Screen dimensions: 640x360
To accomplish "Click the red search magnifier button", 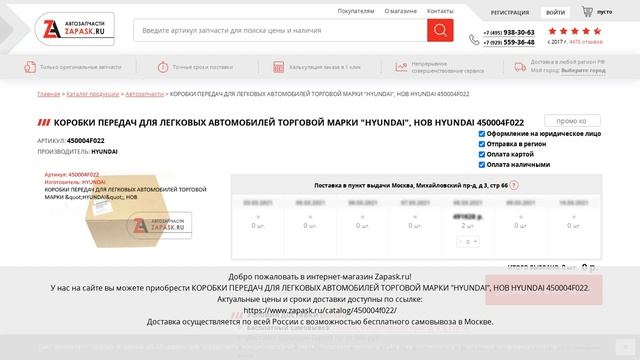I will [x=440, y=30].
